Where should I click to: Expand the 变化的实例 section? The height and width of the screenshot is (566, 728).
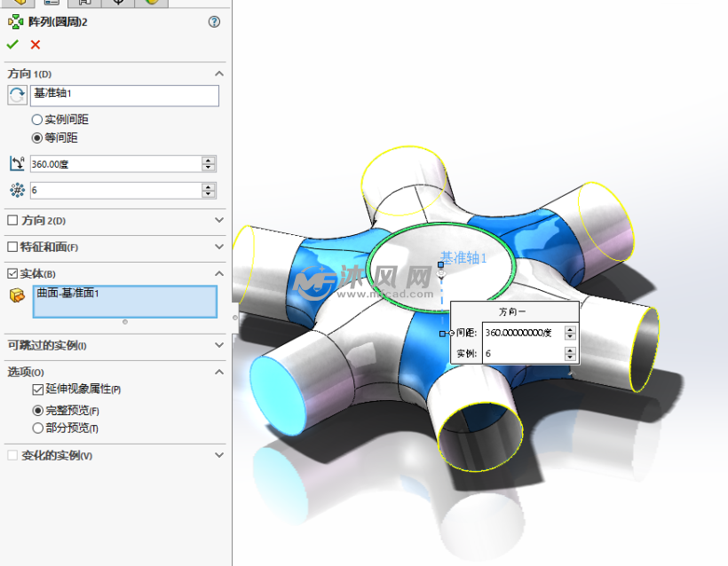[x=219, y=456]
